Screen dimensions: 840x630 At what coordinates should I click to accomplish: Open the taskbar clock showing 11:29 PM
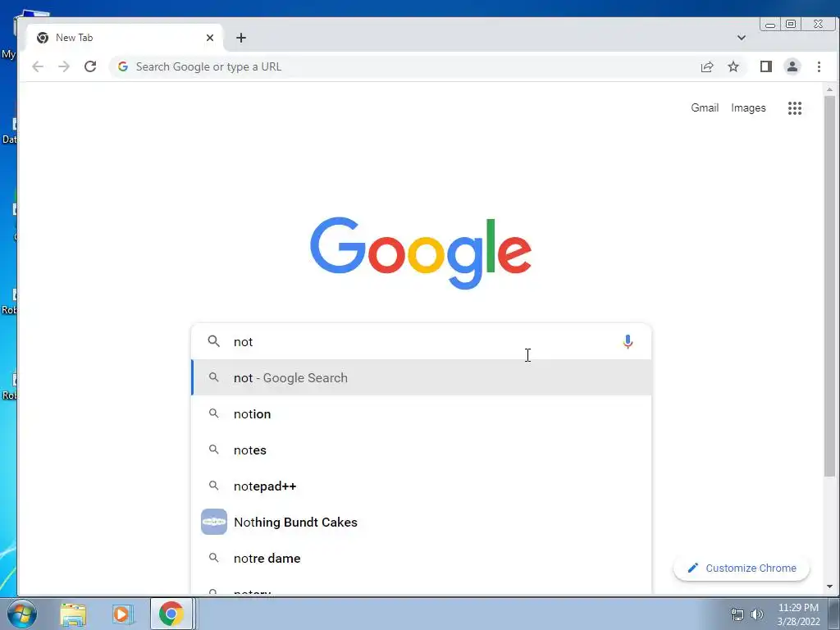click(798, 614)
